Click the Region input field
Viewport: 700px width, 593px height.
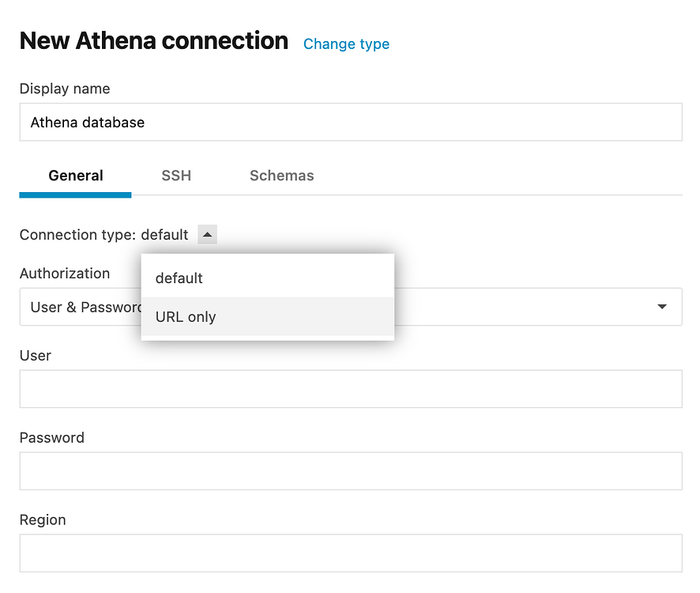pyautogui.click(x=351, y=553)
